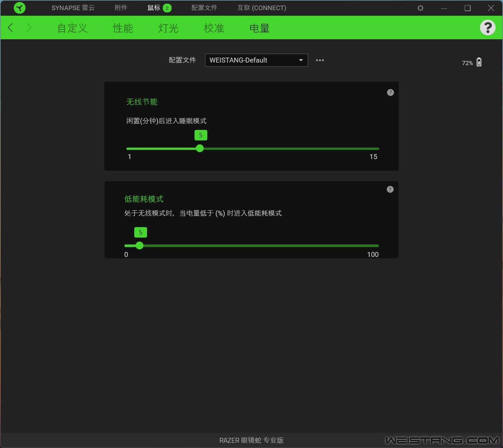Click the sleep slider value bubble 5

201,135
